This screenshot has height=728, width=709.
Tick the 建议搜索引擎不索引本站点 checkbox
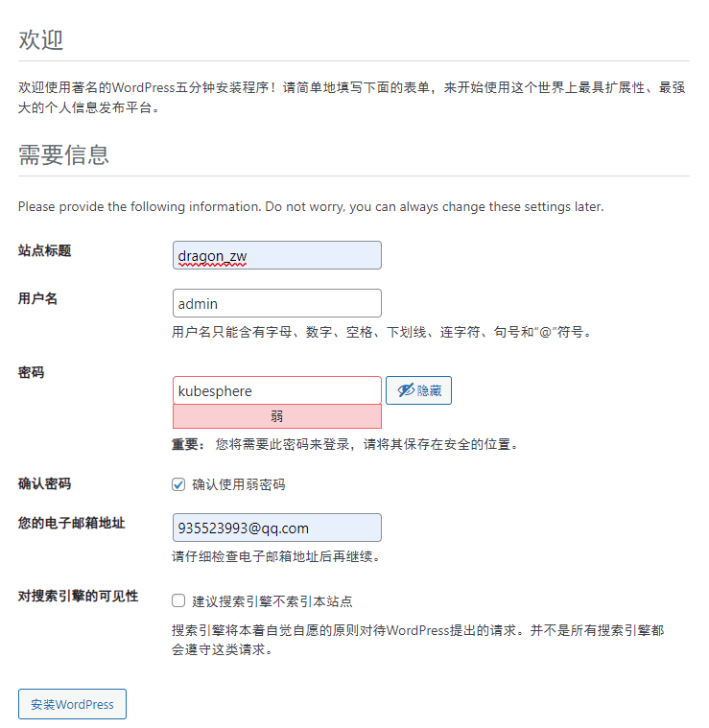click(178, 600)
